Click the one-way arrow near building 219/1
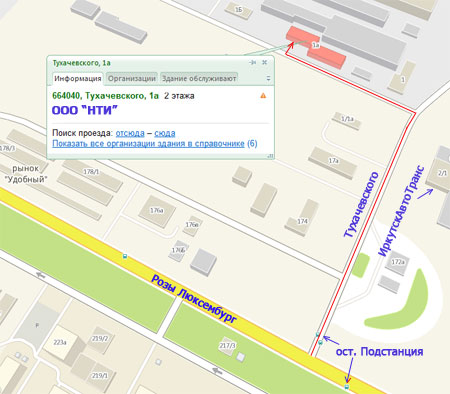 (x=217, y=370)
